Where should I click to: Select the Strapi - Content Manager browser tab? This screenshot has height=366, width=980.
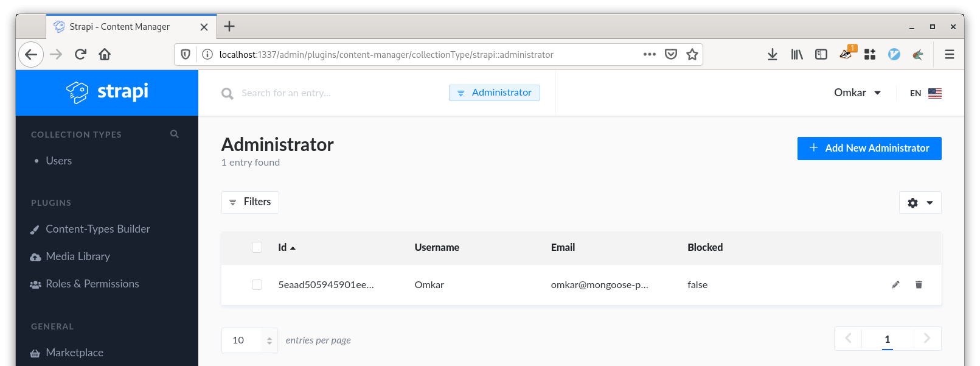pyautogui.click(x=131, y=27)
